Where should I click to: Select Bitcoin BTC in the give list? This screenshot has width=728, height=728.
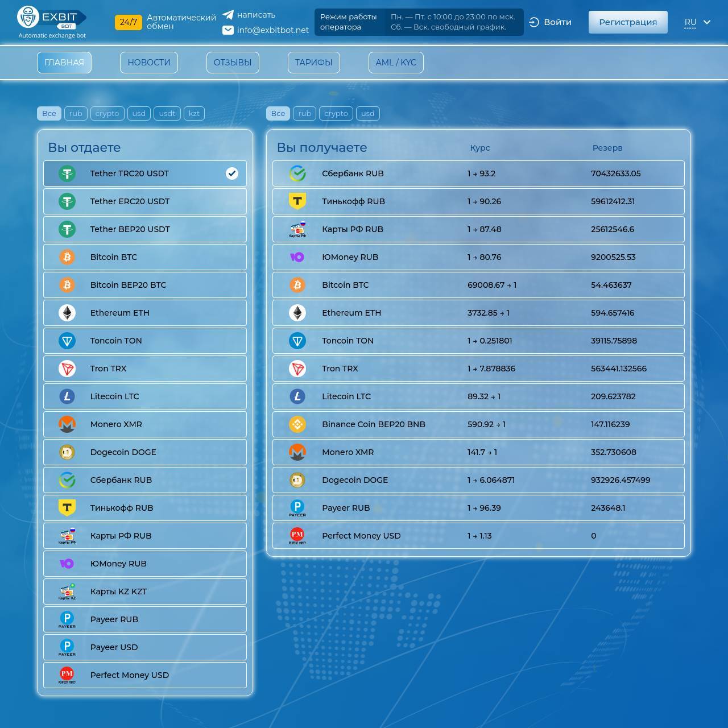point(145,257)
